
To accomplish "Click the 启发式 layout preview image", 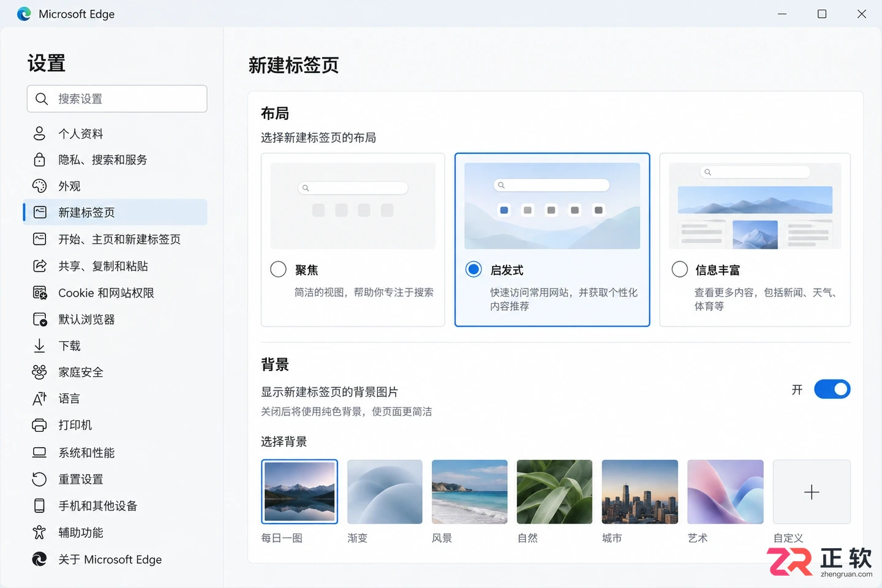I will click(x=552, y=206).
